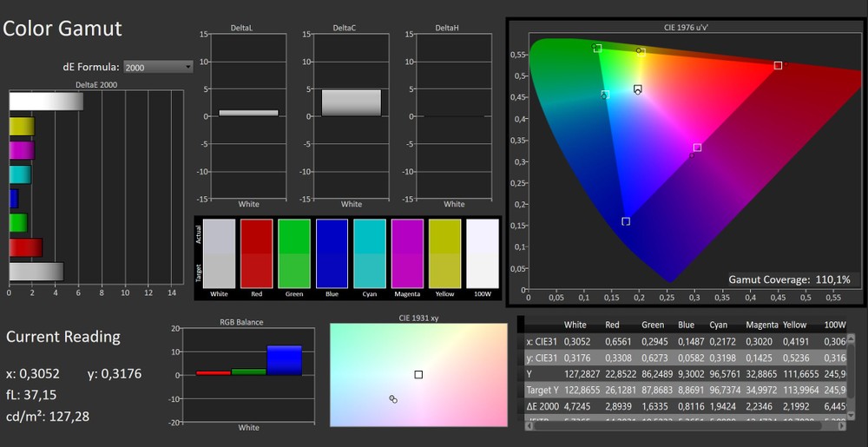The width and height of the screenshot is (868, 447).
Task: Click the blue bar in the RGB Balance chart
Action: (284, 360)
